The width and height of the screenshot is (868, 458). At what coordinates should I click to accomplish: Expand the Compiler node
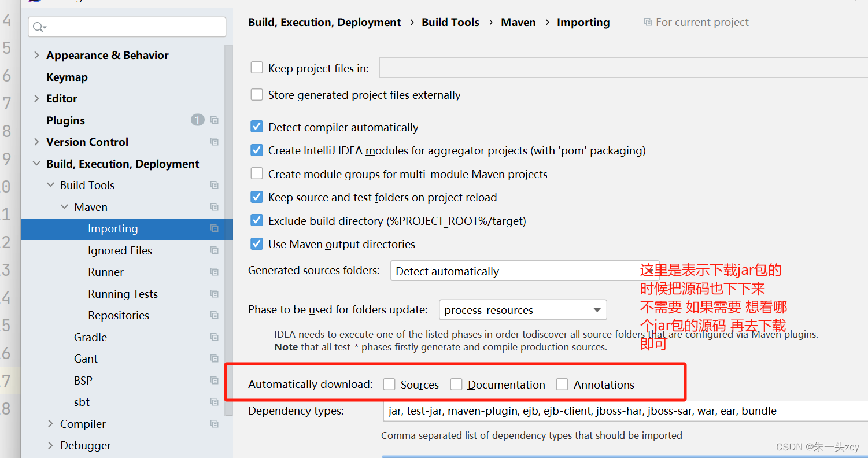[x=50, y=424]
